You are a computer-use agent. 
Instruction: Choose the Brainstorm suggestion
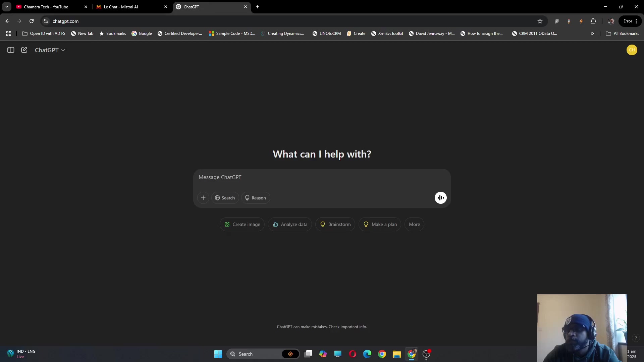[335, 224]
